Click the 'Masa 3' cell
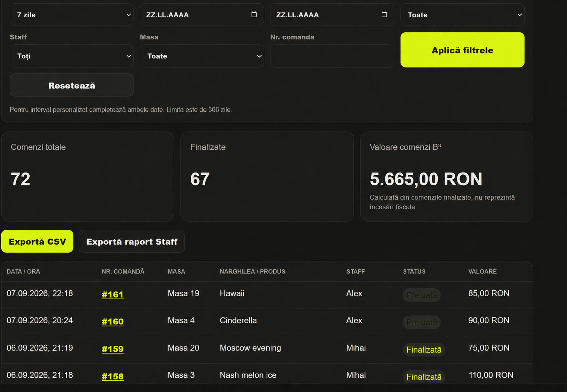Screen dimensions: 567x392 tap(181, 375)
